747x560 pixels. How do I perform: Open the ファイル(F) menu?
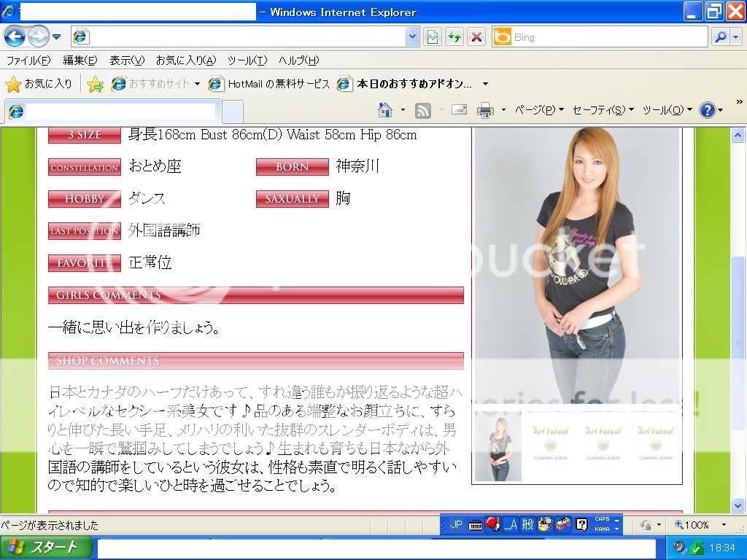point(28,61)
